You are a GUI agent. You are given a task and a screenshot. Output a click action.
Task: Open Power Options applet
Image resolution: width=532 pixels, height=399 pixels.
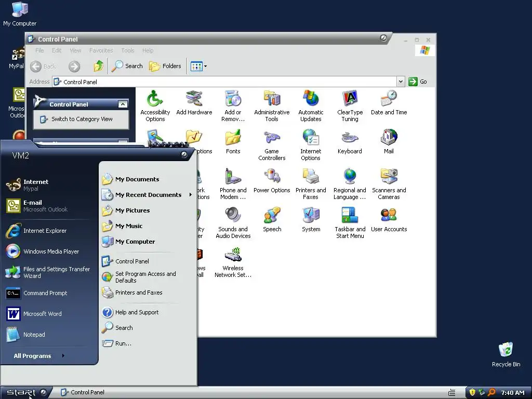pos(272,181)
